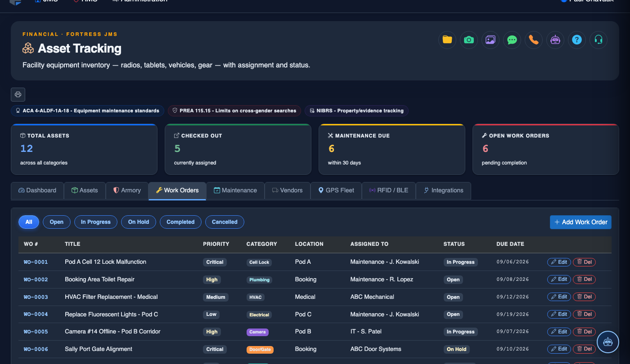Image resolution: width=630 pixels, height=364 pixels.
Task: Open the WO-0004 work order link
Action: (x=36, y=315)
